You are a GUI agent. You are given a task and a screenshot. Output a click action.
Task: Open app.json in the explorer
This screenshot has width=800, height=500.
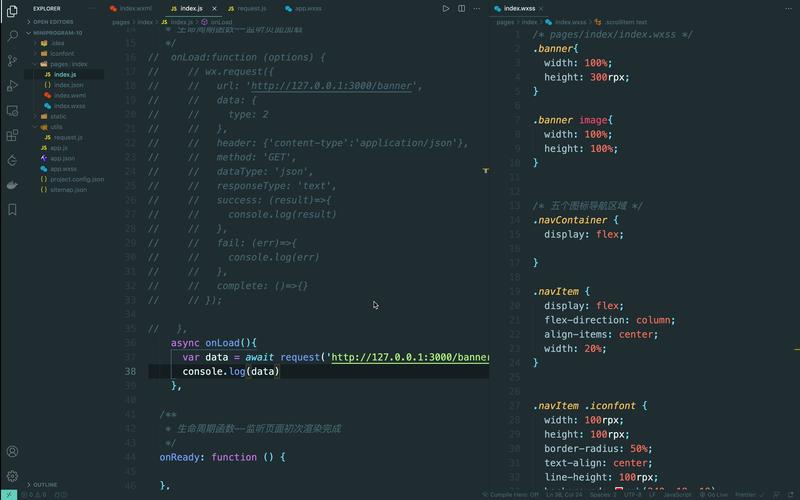pyautogui.click(x=62, y=158)
